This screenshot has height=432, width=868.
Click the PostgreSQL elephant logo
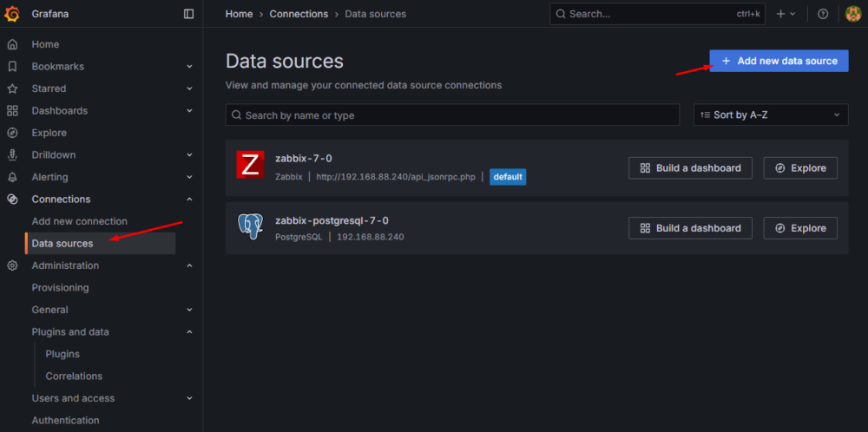point(250,226)
